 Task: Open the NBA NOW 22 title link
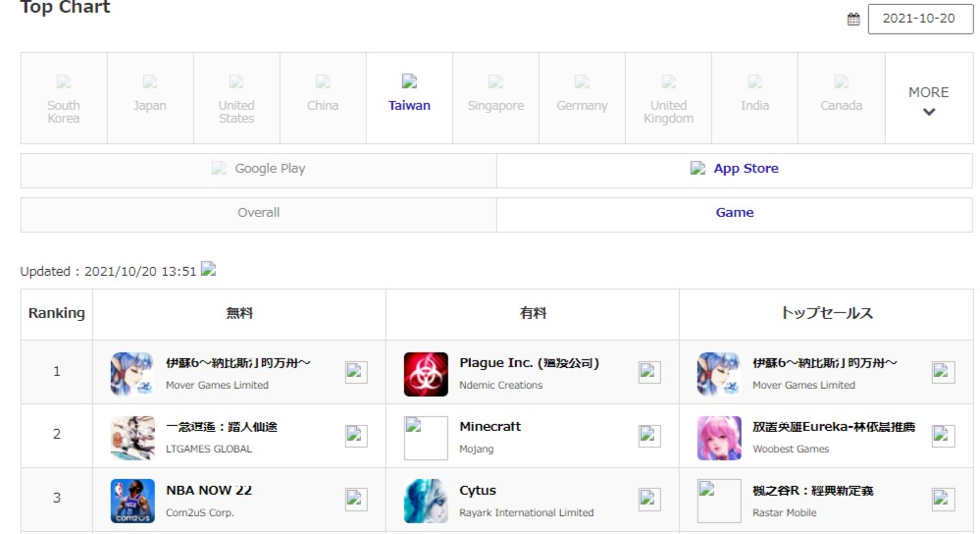(209, 490)
